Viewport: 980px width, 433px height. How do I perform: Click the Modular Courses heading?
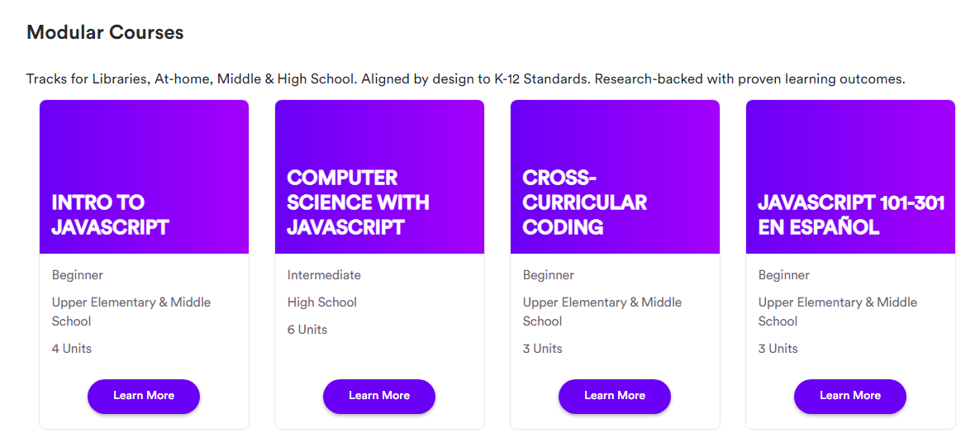[x=105, y=32]
